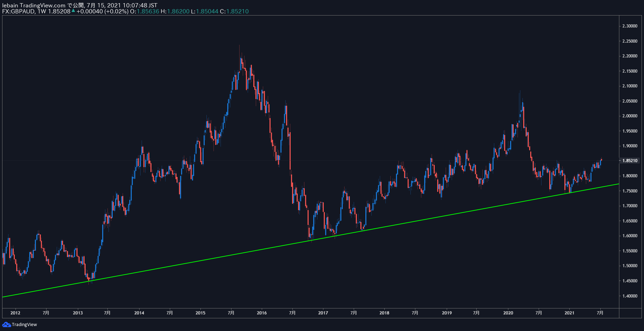
Task: Click the TradingView logo icon
Action: pyautogui.click(x=6, y=324)
